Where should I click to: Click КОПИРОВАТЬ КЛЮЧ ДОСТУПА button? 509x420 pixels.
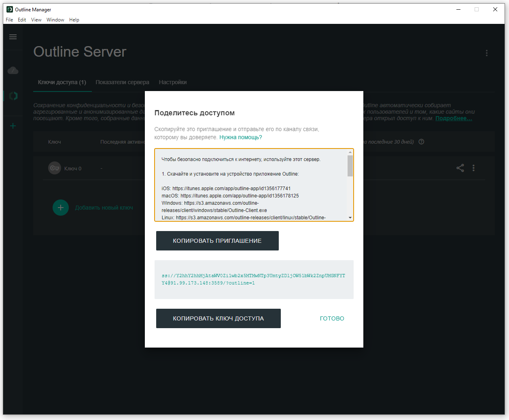[218, 318]
